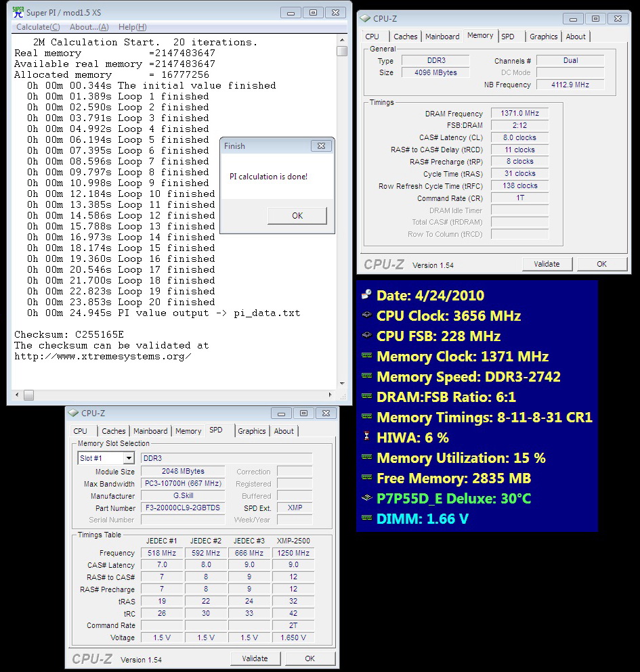640x672 pixels.
Task: Select Graphics tab in memory CPU-Z window
Action: pyautogui.click(x=543, y=37)
